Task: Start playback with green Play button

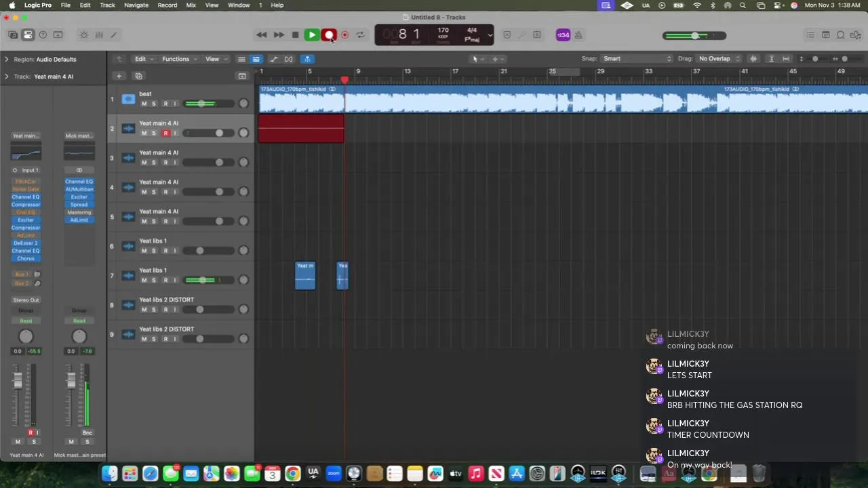Action: click(x=312, y=35)
